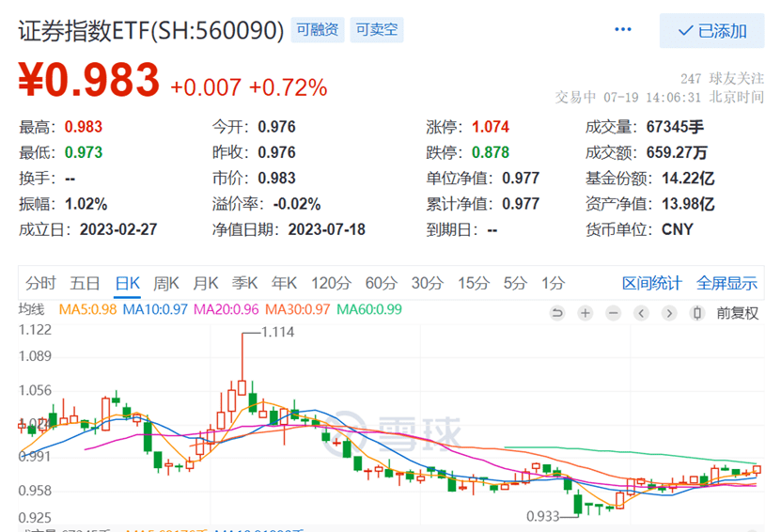Switch to the 30分 interval tab

pos(427,283)
